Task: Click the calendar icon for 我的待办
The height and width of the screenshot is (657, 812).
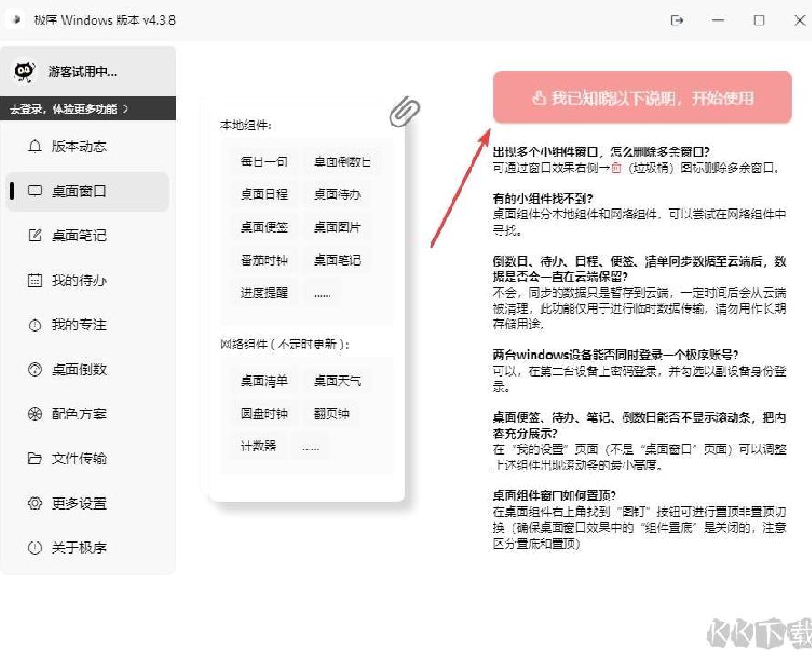Action: click(x=35, y=280)
